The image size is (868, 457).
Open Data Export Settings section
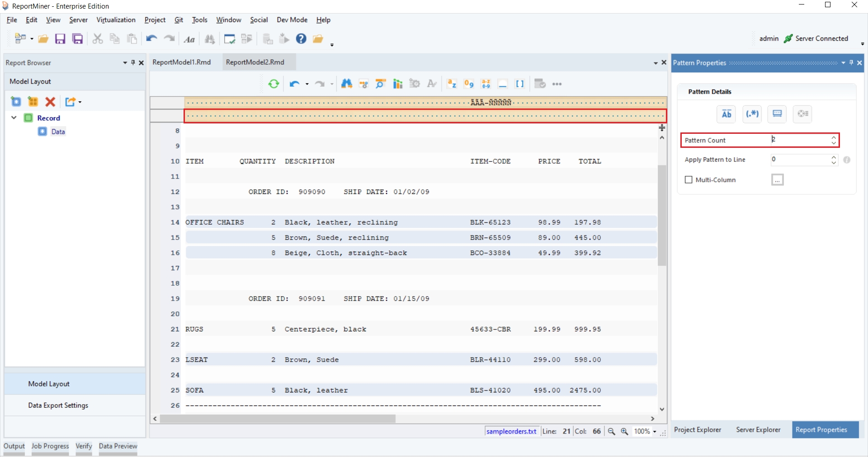58,405
